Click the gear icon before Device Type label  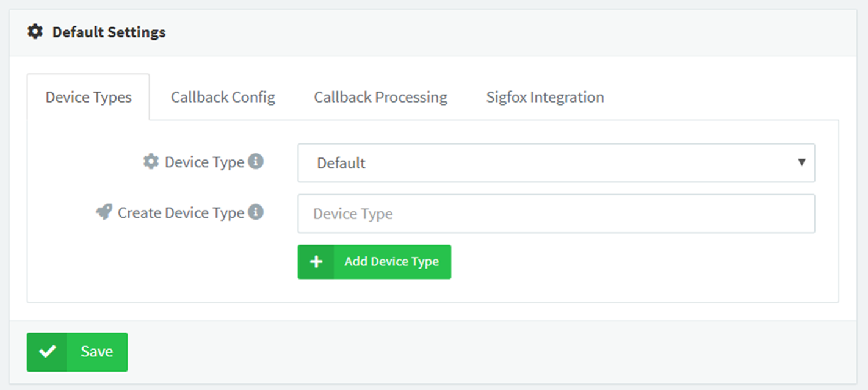[151, 162]
